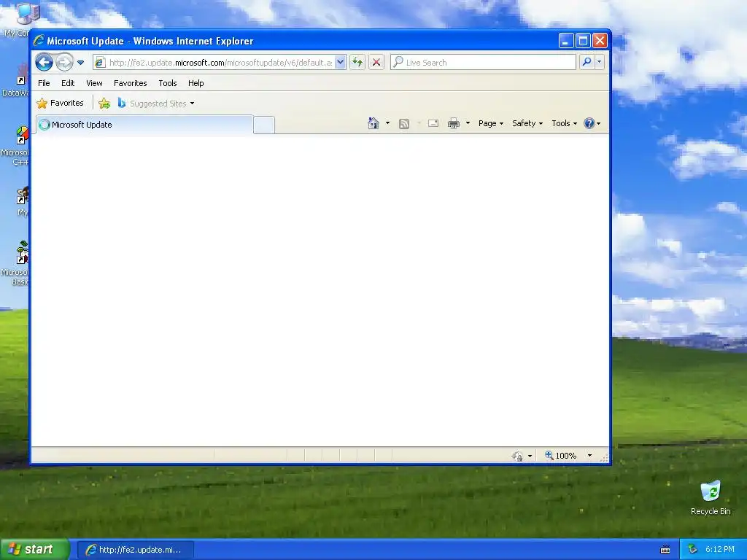This screenshot has width=747, height=560.
Task: Minimize the Internet Explorer window
Action: (565, 41)
